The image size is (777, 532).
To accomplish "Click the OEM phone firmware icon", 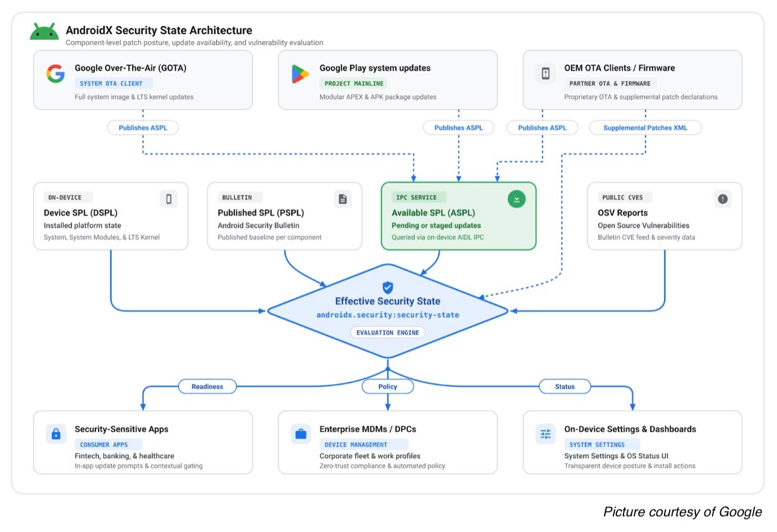I will tap(545, 74).
